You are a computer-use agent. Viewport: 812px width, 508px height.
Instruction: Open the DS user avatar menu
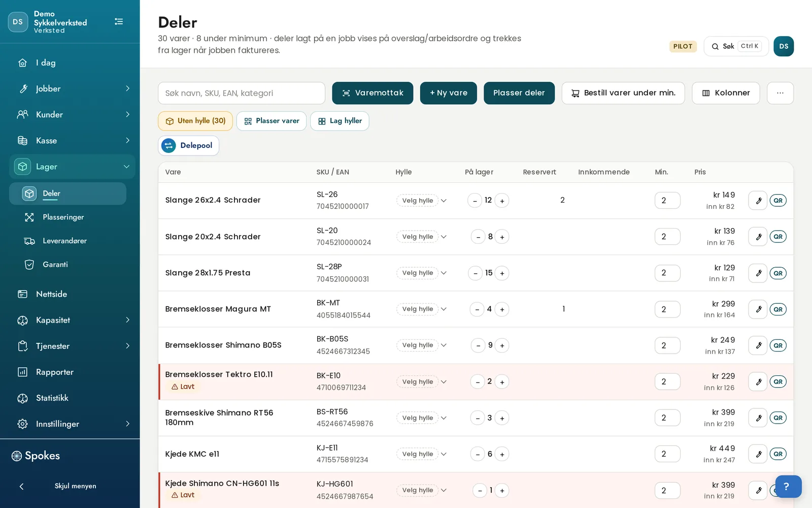[x=784, y=46]
